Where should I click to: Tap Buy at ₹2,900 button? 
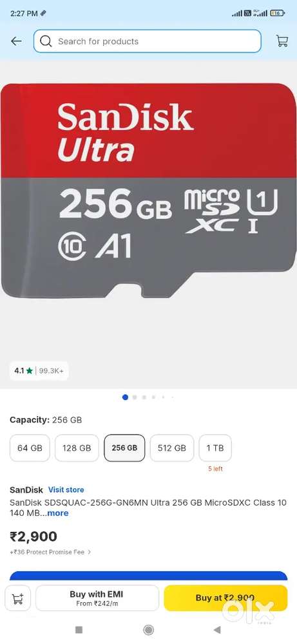pos(225,598)
